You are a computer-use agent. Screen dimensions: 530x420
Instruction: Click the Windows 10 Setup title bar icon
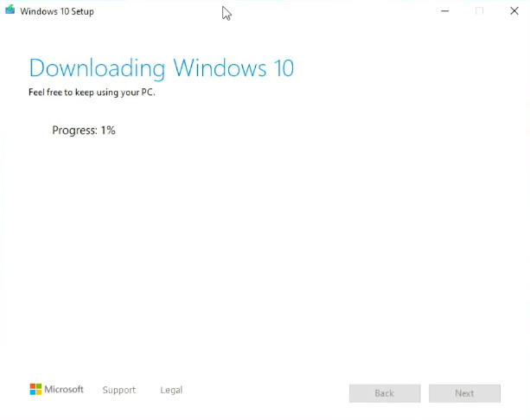(10, 11)
